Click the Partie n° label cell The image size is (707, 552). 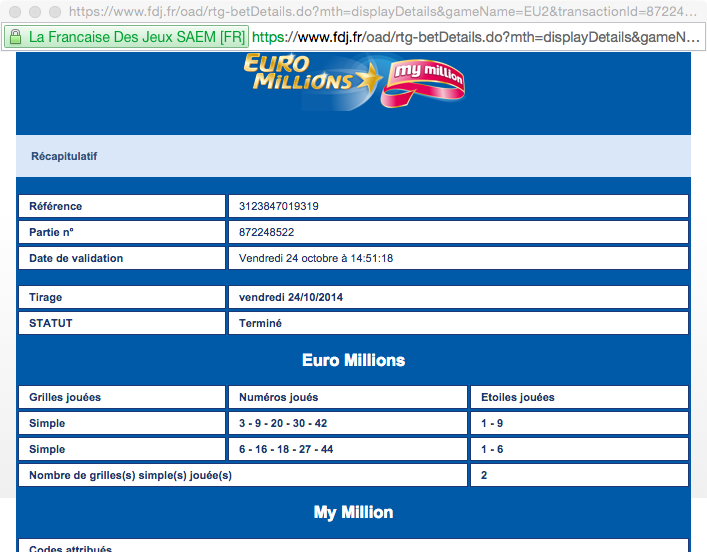point(122,232)
